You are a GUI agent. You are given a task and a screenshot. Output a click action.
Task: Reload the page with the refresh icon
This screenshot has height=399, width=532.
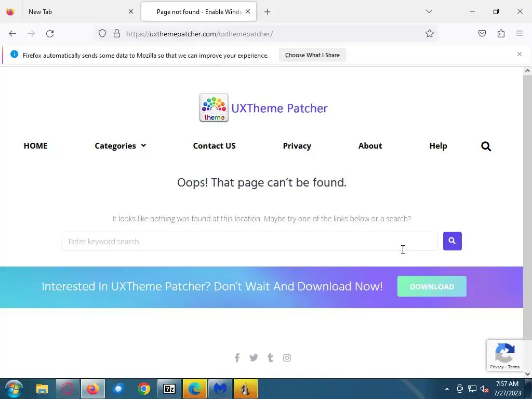[50, 34]
